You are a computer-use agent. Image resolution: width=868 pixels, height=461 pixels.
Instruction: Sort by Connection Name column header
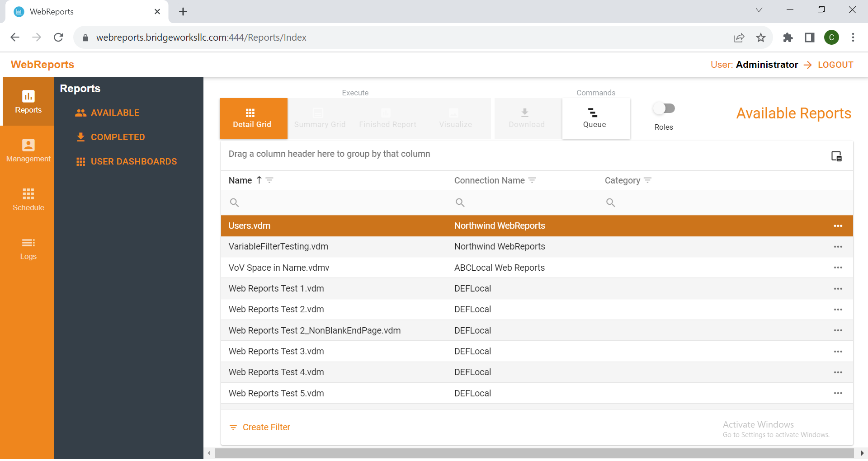(489, 180)
